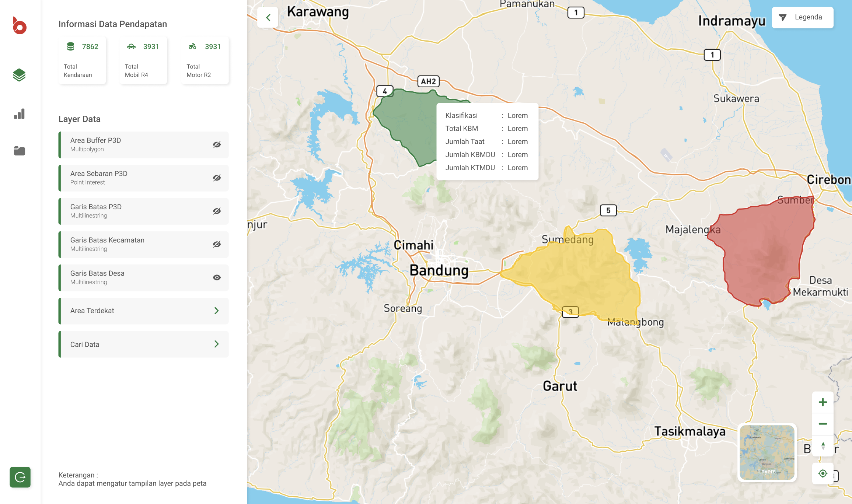Select the Total Mobil R4 card

coord(143,60)
